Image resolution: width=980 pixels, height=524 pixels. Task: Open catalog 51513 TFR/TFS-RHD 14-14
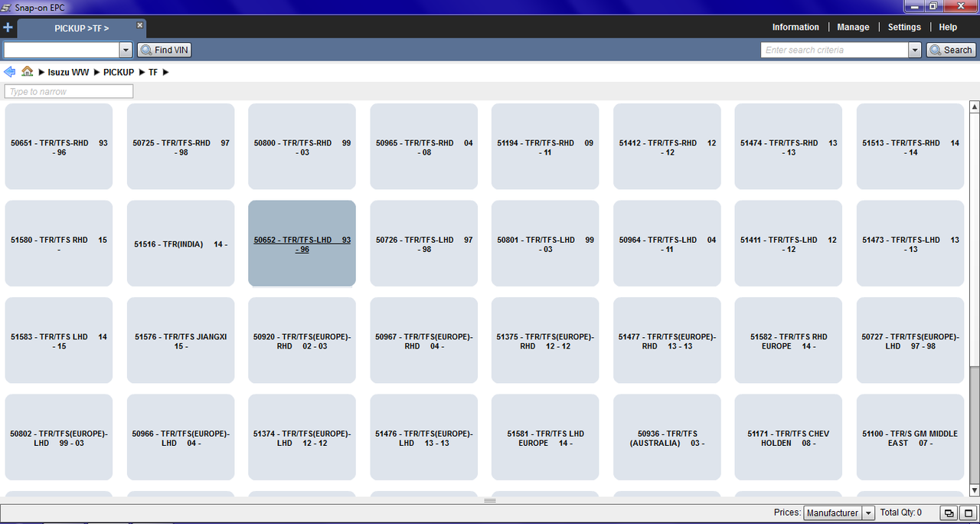910,147
